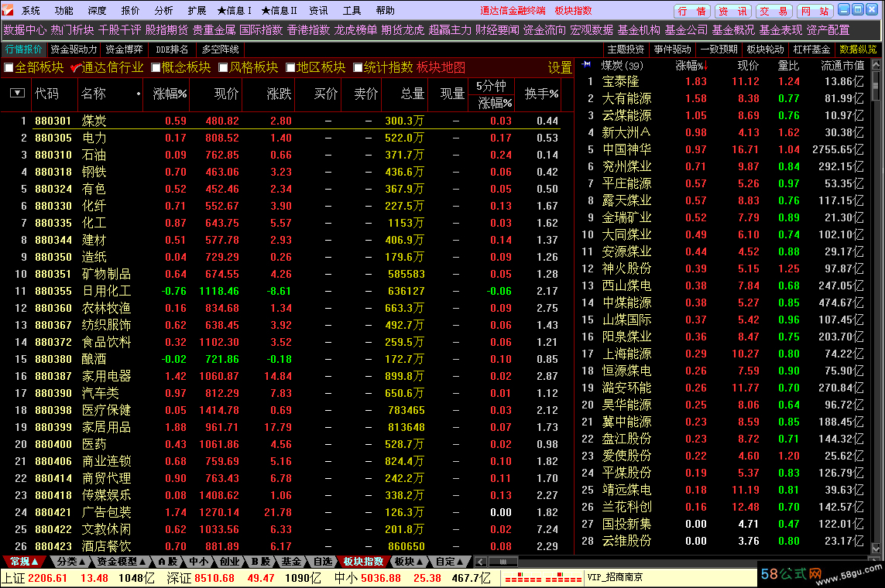
Task: Open the 杠杆基金 tab
Action: tap(811, 50)
